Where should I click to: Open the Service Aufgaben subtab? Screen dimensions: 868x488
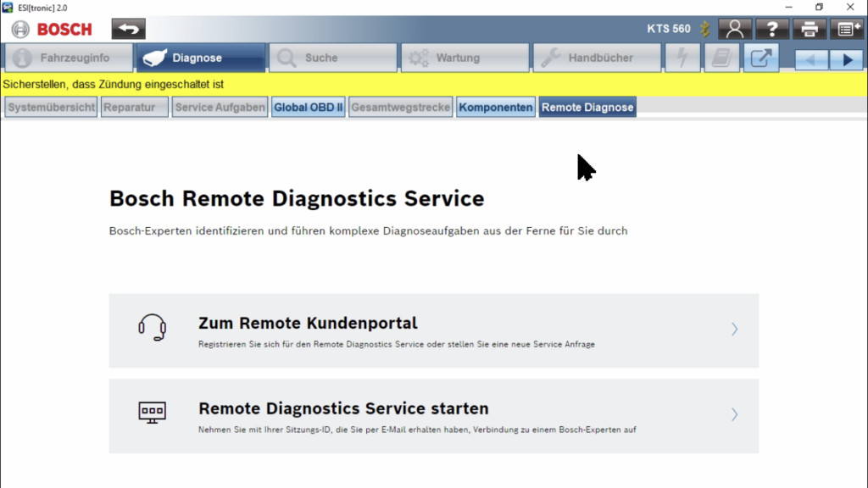coord(220,108)
